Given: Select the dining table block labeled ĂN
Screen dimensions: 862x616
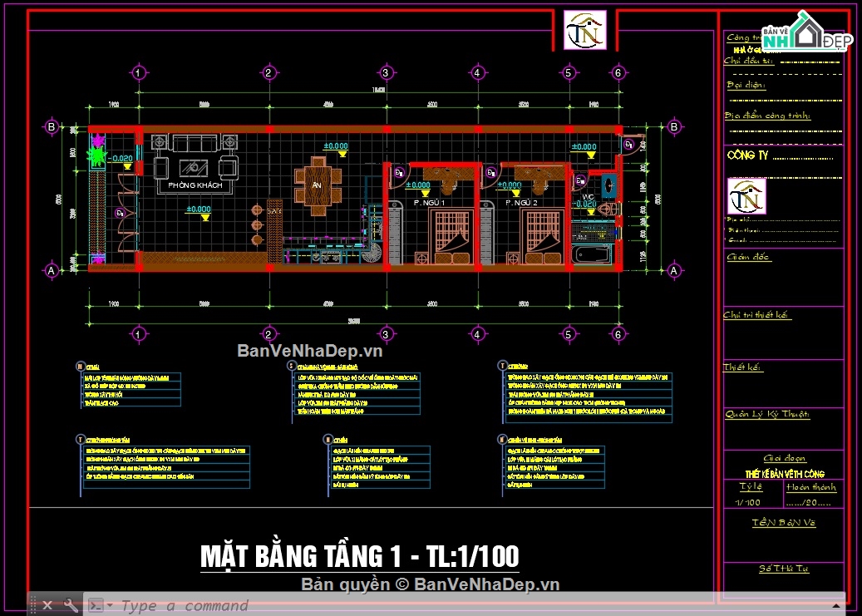Looking at the screenshot, I should pyautogui.click(x=318, y=186).
